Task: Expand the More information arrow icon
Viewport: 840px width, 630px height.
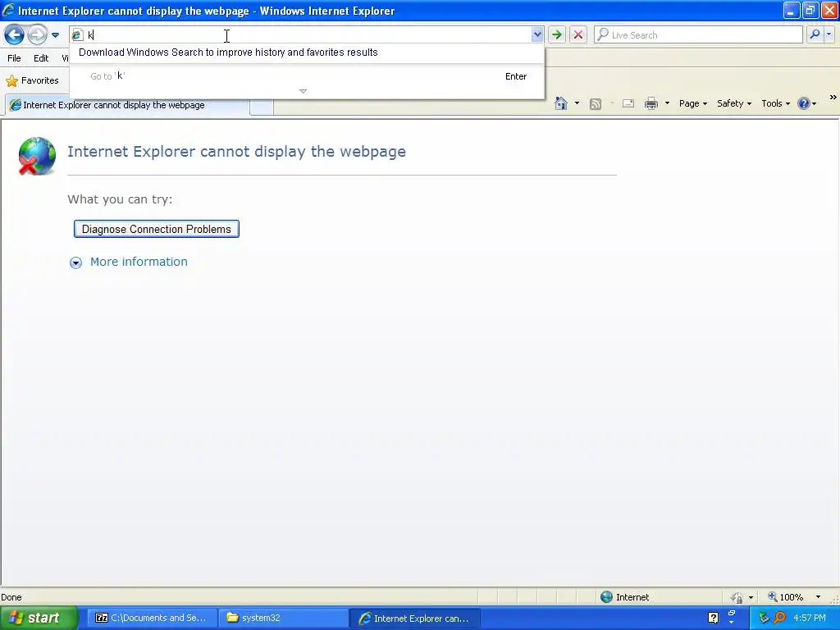Action: pos(75,262)
